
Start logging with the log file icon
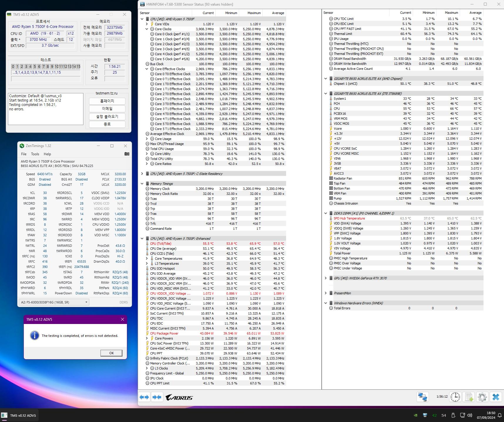469,397
